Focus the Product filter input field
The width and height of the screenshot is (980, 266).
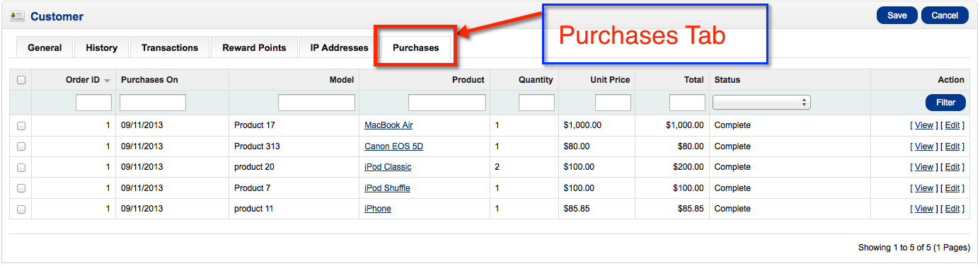click(x=447, y=103)
